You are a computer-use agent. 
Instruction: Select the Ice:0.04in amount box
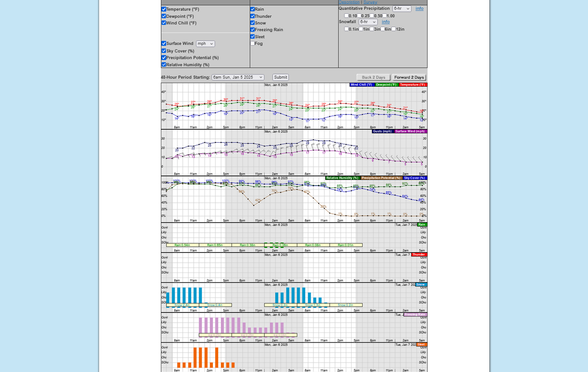pyautogui.click(x=280, y=335)
